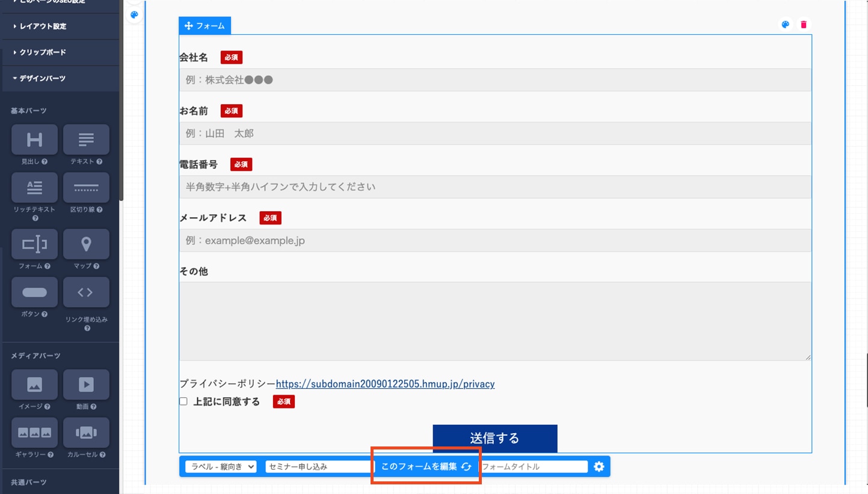
Task: Select the テキスト text part
Action: tap(86, 140)
